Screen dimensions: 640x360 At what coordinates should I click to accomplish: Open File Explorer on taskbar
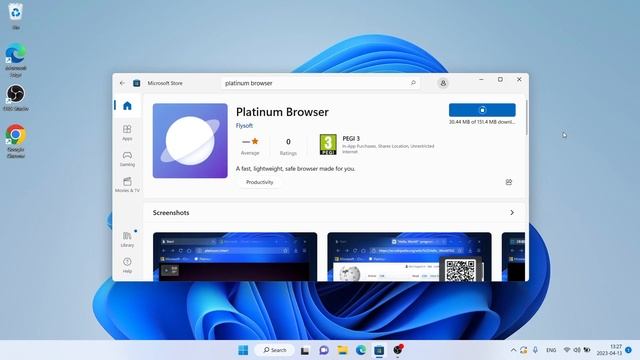pos(342,350)
